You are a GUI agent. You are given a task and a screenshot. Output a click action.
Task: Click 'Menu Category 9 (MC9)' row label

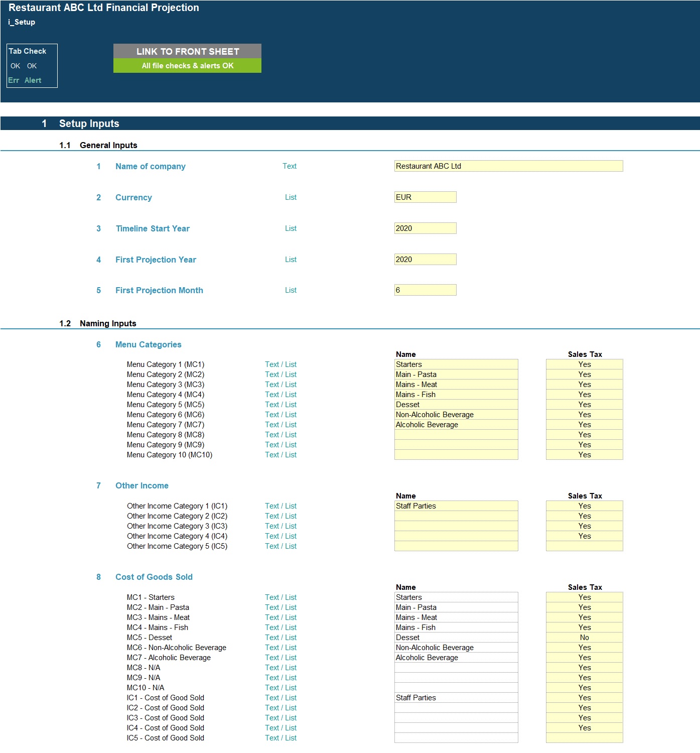click(x=166, y=445)
